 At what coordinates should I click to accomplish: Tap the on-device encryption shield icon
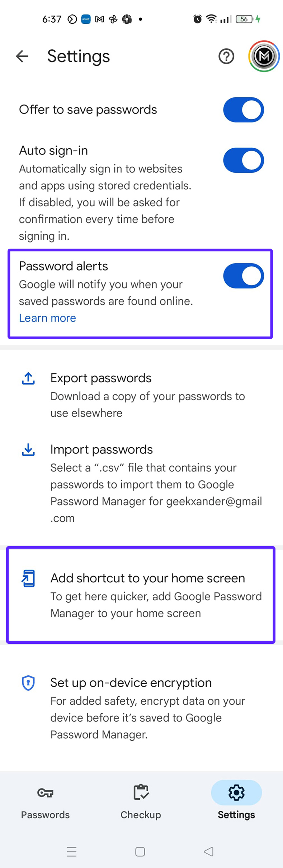[28, 683]
